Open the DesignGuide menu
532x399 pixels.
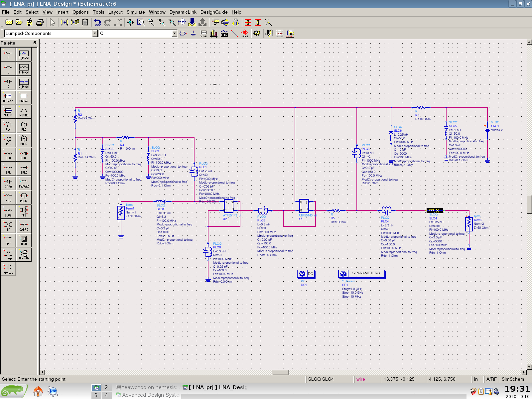(x=214, y=12)
